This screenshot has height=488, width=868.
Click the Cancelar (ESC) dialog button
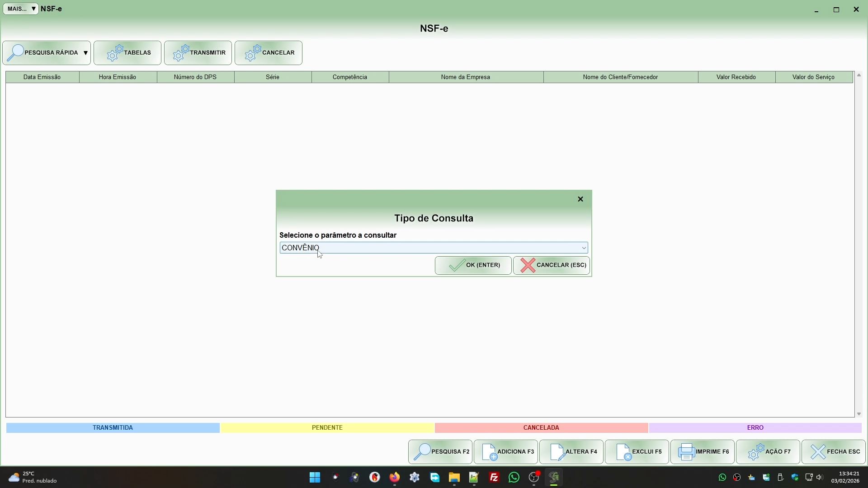[552, 265]
